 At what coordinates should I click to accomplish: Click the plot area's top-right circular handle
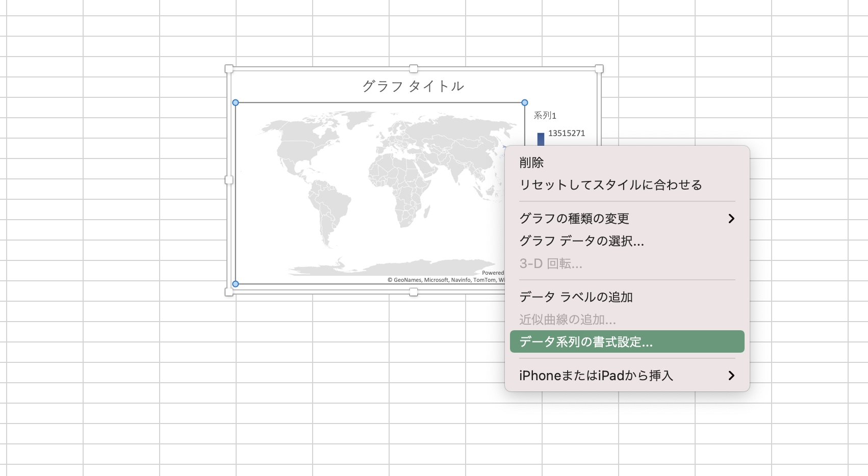coord(525,102)
